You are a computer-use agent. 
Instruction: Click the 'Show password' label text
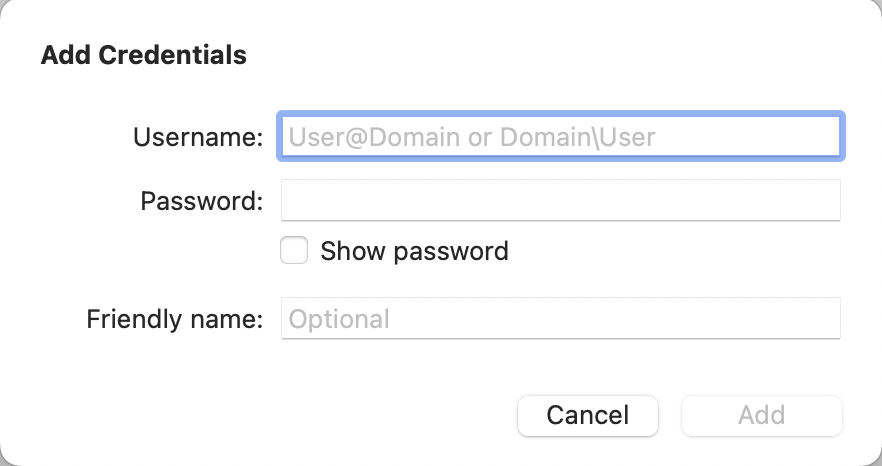pyautogui.click(x=415, y=251)
